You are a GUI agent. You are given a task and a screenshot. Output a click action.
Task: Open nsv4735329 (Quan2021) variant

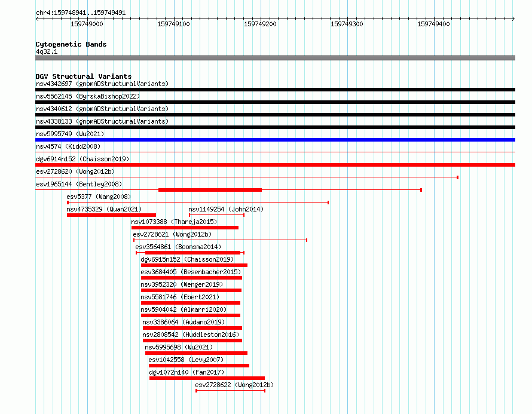[104, 209]
